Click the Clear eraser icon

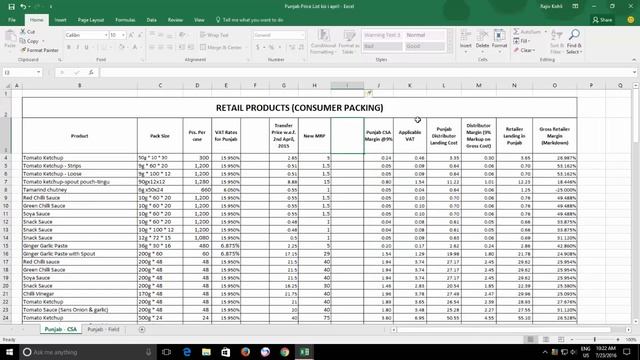pyautogui.click(x=516, y=50)
